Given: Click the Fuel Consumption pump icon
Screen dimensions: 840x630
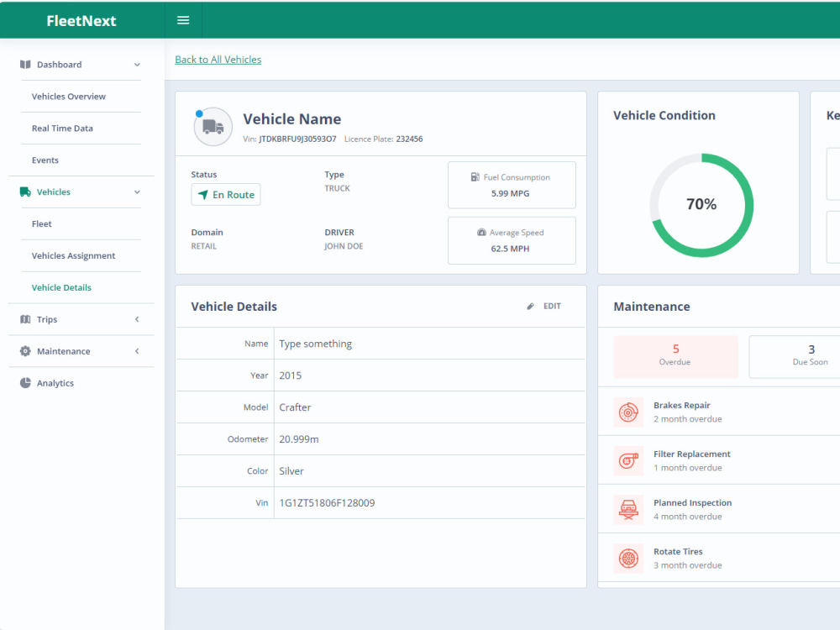Looking at the screenshot, I should [x=475, y=176].
